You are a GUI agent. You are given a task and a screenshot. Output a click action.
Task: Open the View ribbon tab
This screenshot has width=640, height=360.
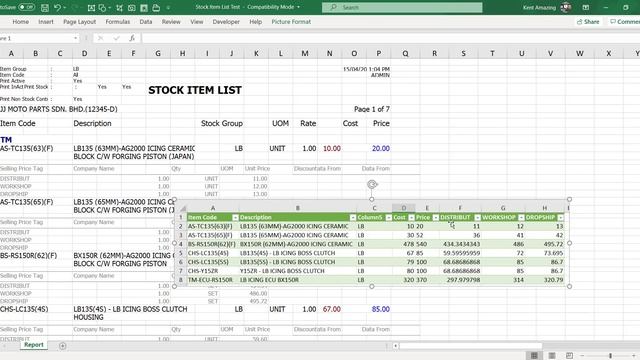click(197, 22)
